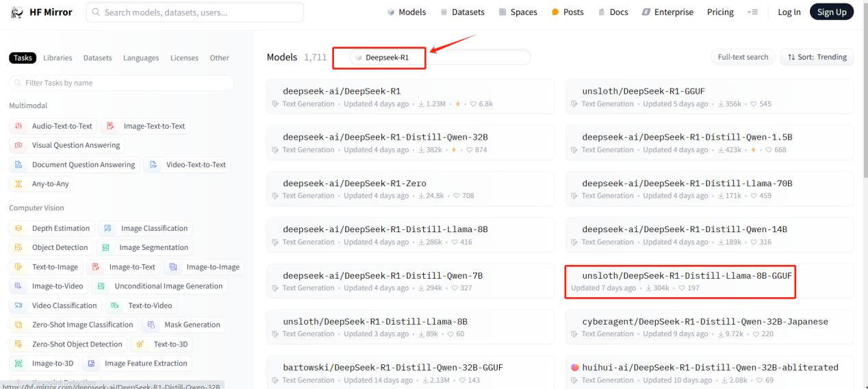
Task: Select the Tasks filter tab
Action: [22, 58]
